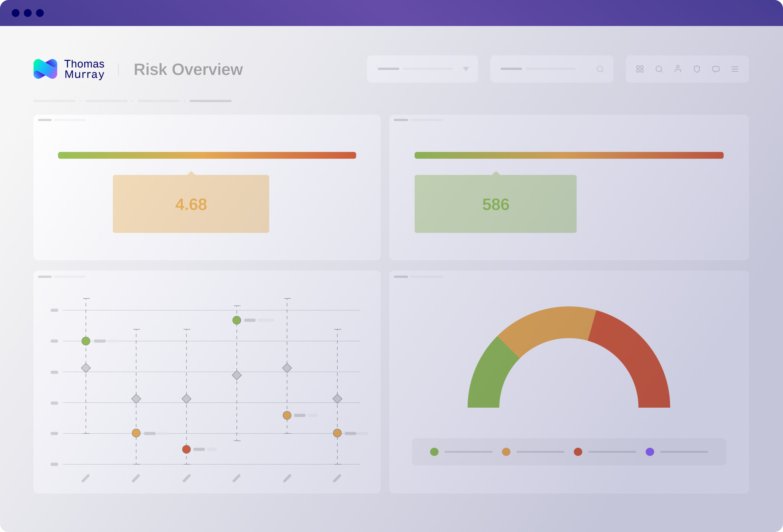The height and width of the screenshot is (532, 783).
Task: Click the shield security icon
Action: (x=697, y=69)
